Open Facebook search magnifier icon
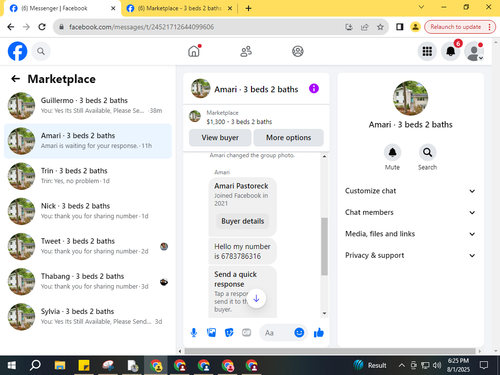This screenshot has height=375, width=500. 41,51
